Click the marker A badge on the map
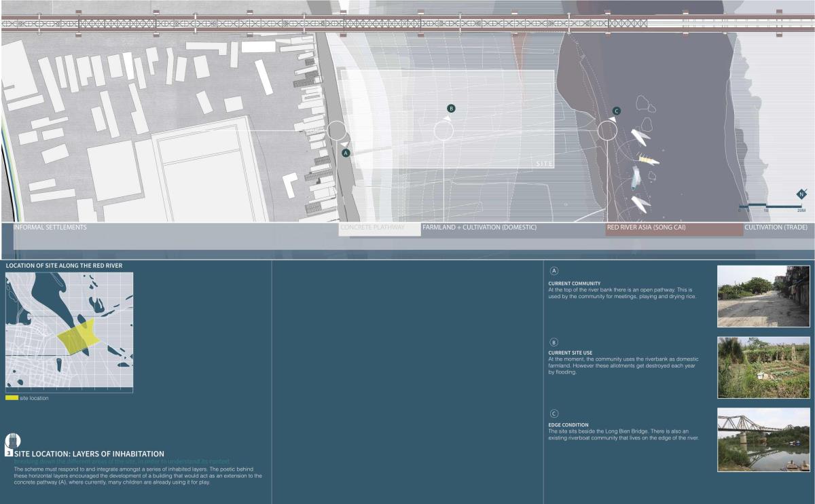 click(x=346, y=154)
